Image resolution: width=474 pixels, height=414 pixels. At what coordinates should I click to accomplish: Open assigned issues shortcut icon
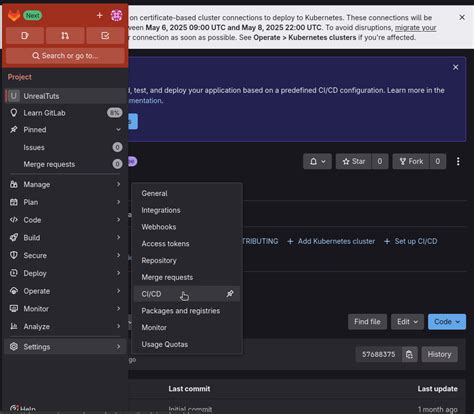[x=25, y=36]
